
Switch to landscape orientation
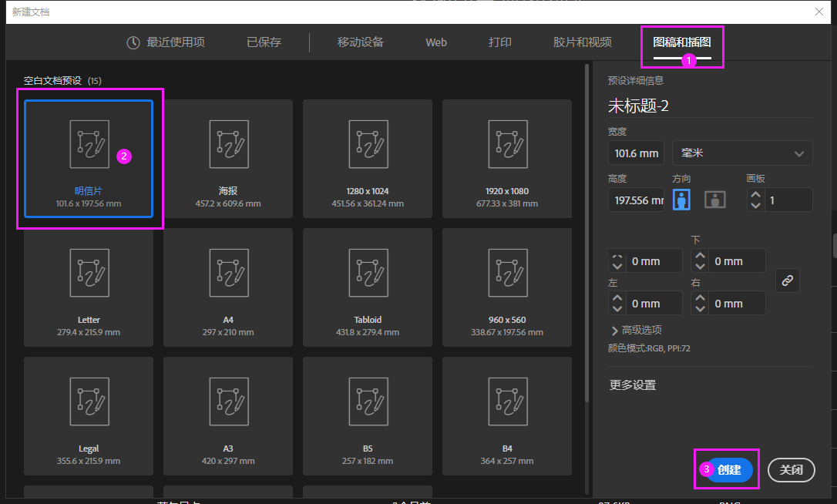coord(714,199)
